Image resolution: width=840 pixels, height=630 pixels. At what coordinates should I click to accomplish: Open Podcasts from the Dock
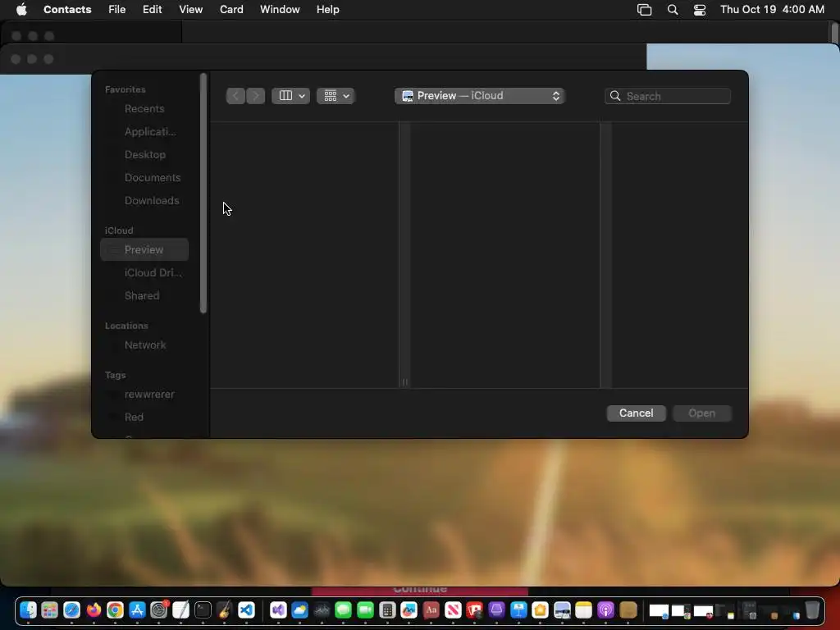pyautogui.click(x=606, y=610)
